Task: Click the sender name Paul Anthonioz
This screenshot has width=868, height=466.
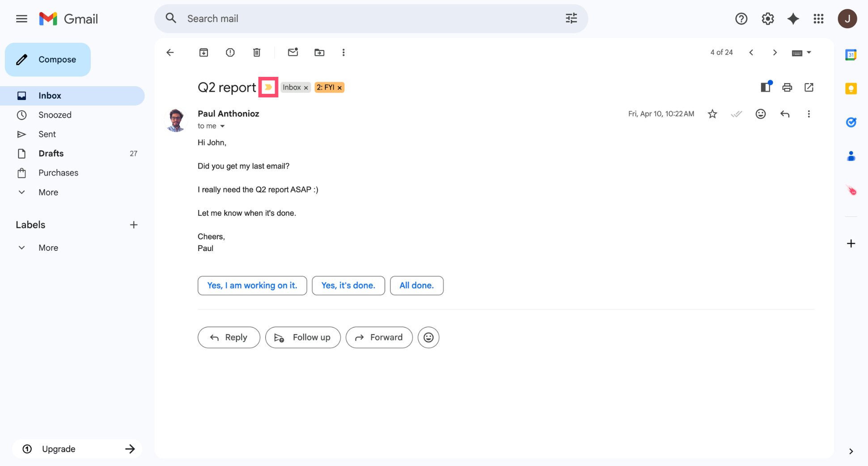Action: tap(229, 113)
